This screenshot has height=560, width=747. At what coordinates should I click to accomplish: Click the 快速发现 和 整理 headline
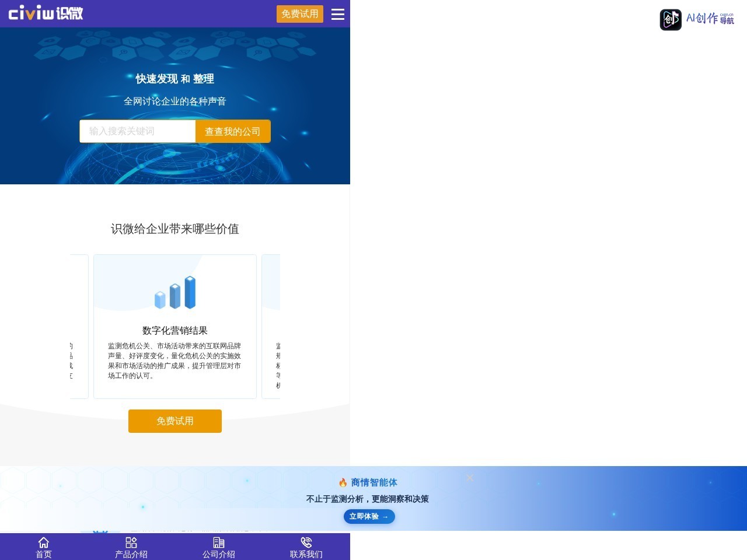pyautogui.click(x=175, y=79)
